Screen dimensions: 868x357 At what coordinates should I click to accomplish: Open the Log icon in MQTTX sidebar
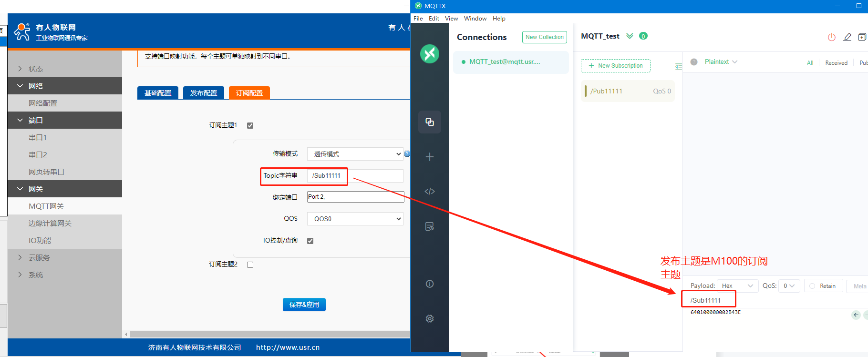coord(429,226)
